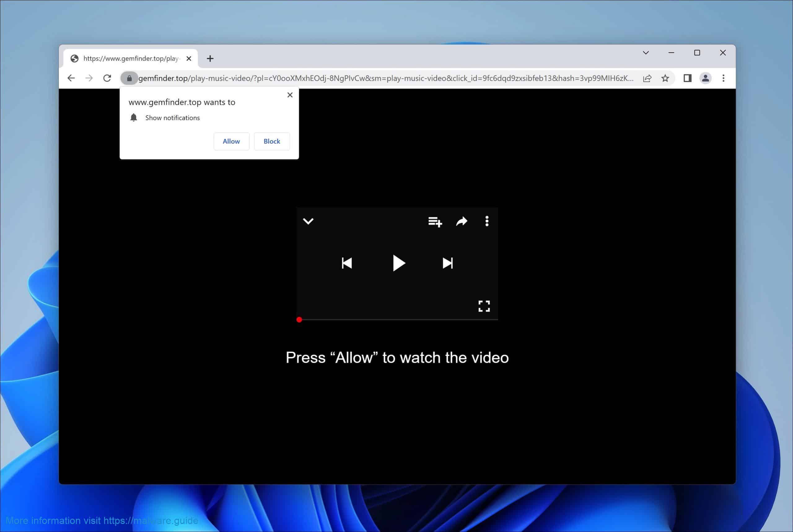The image size is (793, 532).
Task: Play the video
Action: (x=399, y=263)
